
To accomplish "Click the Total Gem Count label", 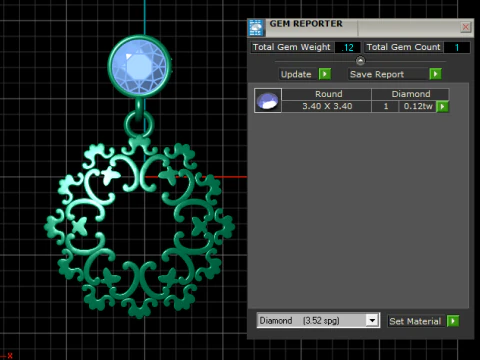I will pos(403,47).
